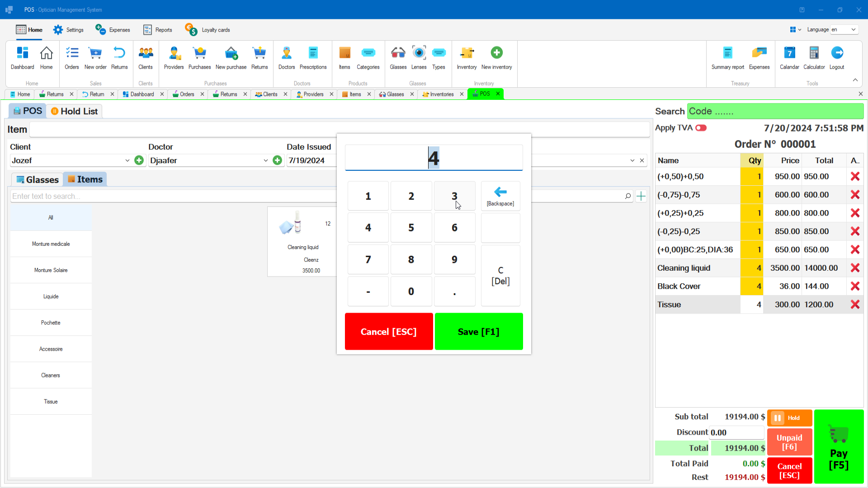
Task: Open the Reports menu
Action: pos(157,29)
